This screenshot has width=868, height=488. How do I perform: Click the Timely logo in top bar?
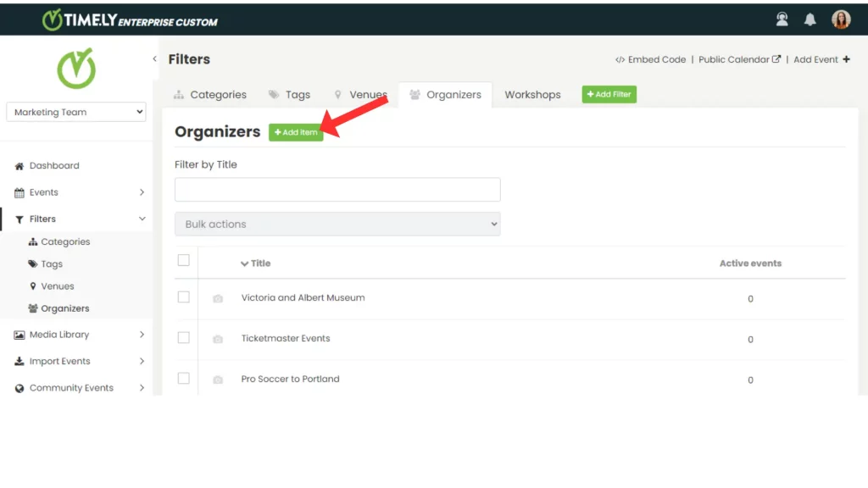click(130, 20)
